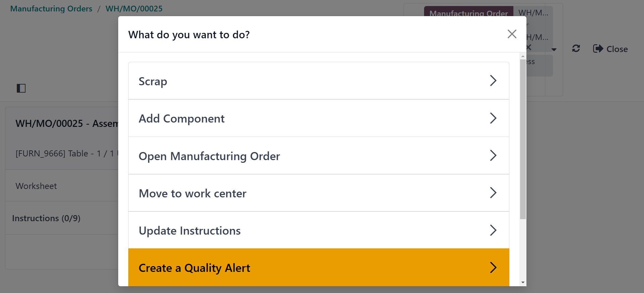Viewport: 644px width, 293px height.
Task: Click chevron next to Move to work center
Action: (x=493, y=193)
